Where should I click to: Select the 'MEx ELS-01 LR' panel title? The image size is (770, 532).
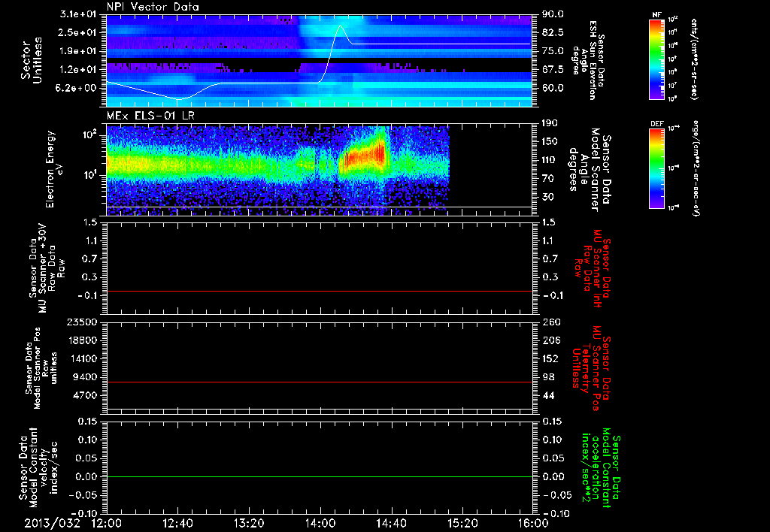click(x=150, y=116)
